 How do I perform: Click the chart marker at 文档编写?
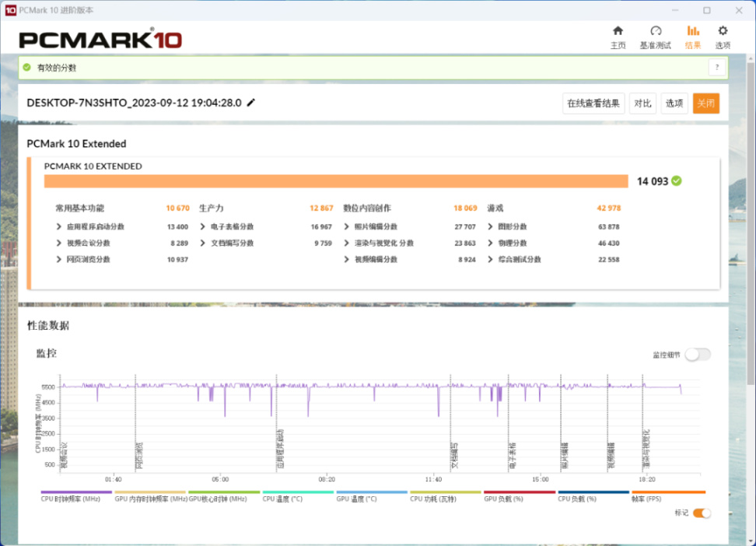(454, 455)
